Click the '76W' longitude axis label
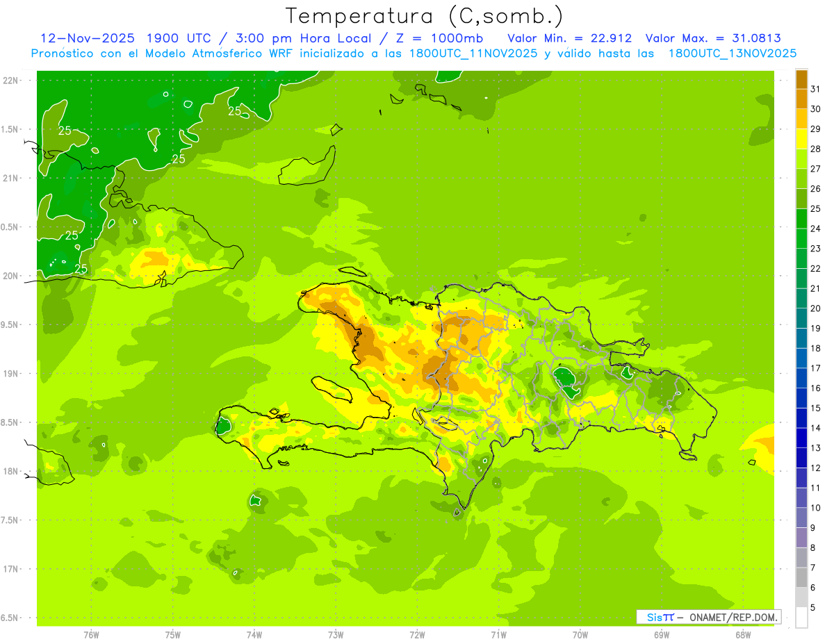 (x=91, y=634)
